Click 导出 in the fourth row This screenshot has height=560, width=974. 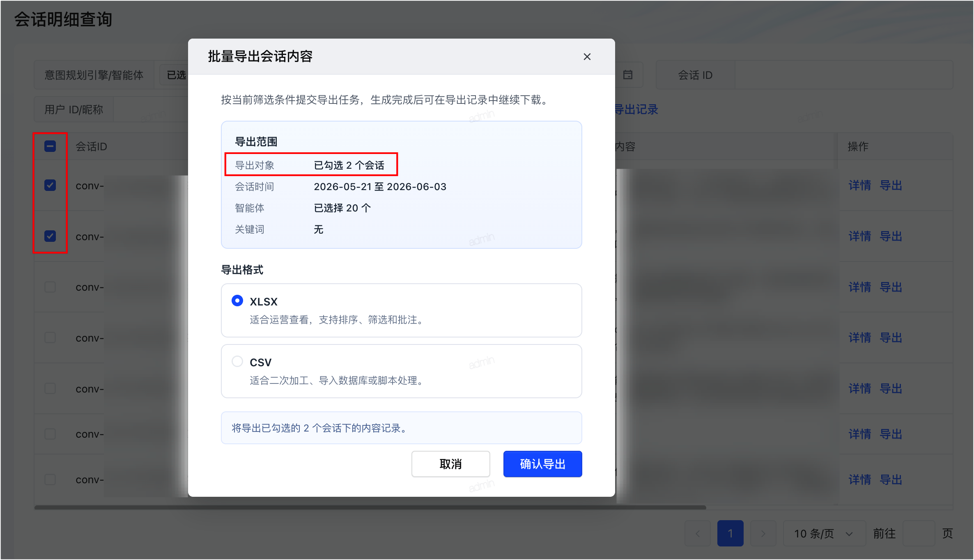891,337
